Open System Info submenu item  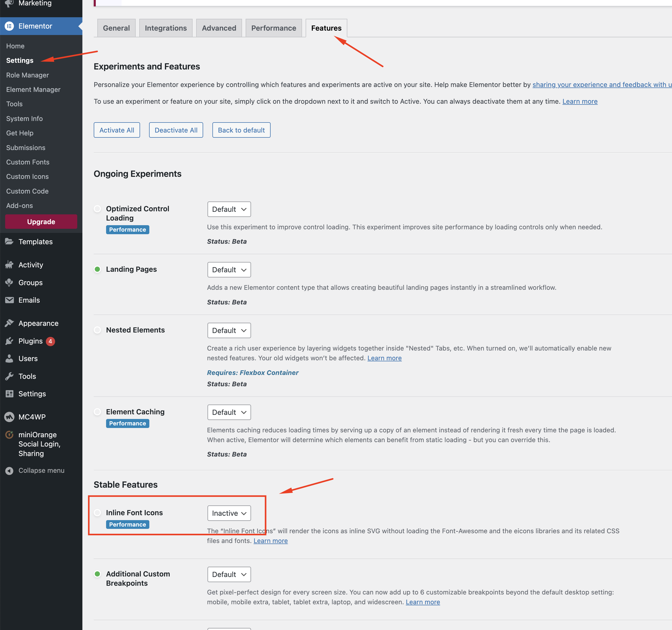pos(24,119)
